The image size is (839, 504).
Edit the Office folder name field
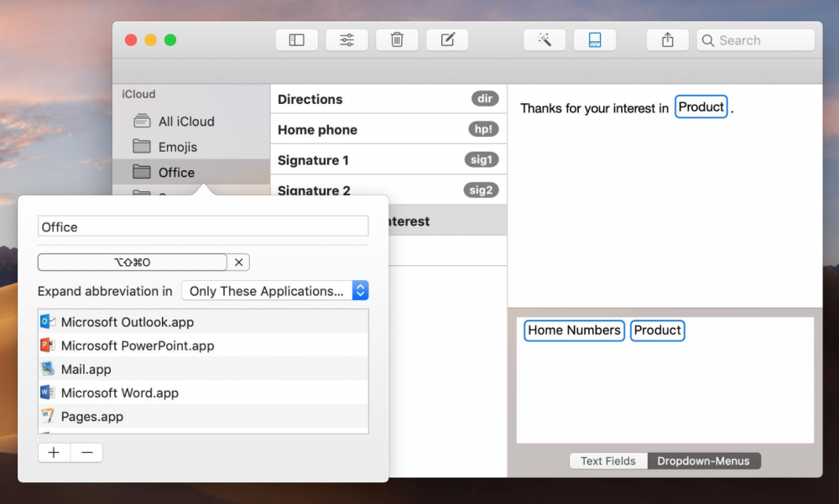click(203, 226)
